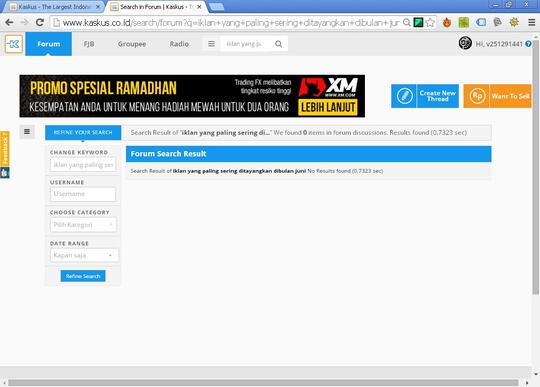Click the gray head extension icon
The height and width of the screenshot is (387, 540).
(497, 23)
